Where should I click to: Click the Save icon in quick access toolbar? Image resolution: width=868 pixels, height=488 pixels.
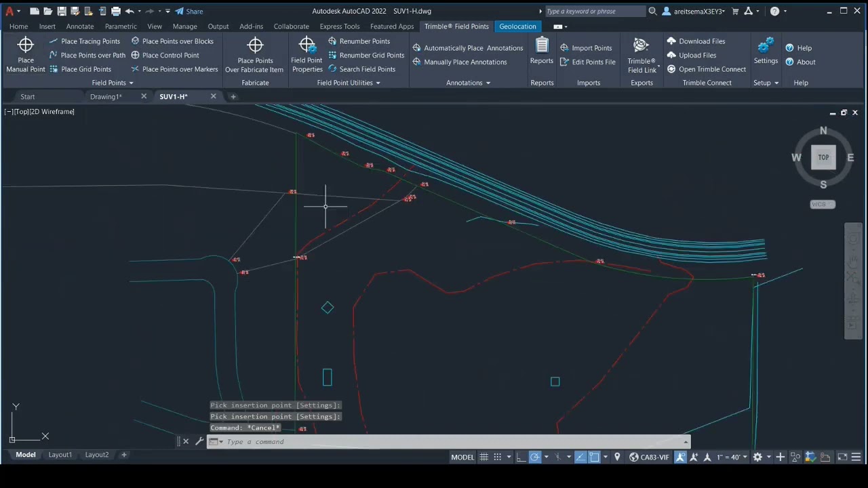[62, 12]
